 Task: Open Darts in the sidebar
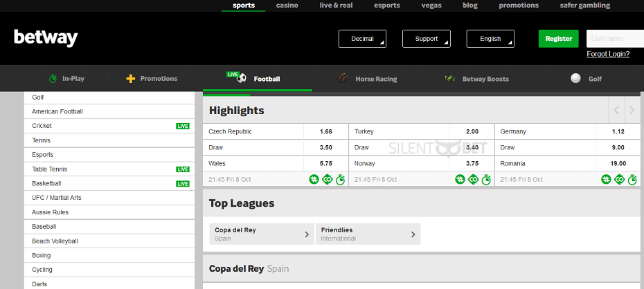coord(109,283)
